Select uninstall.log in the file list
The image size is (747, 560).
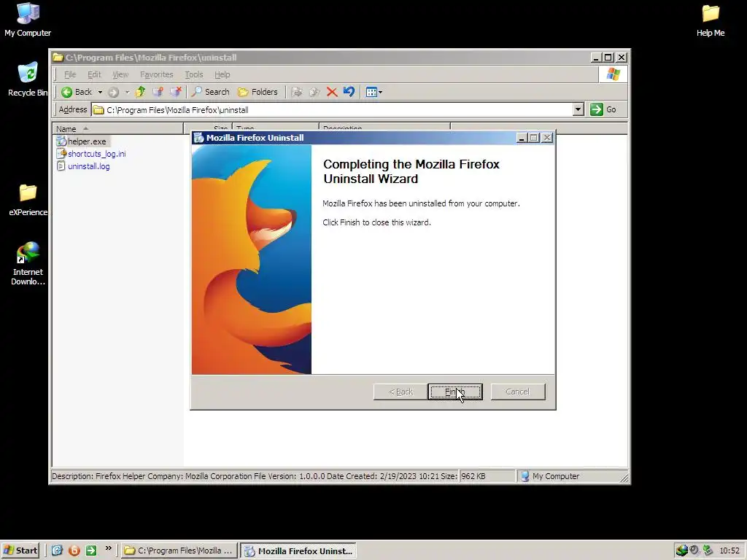click(83, 166)
